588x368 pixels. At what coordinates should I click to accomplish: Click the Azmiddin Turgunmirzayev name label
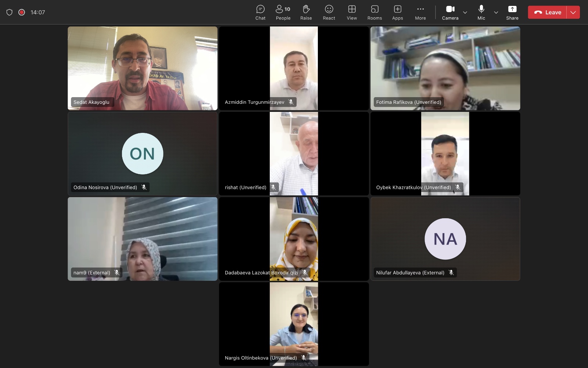click(255, 102)
